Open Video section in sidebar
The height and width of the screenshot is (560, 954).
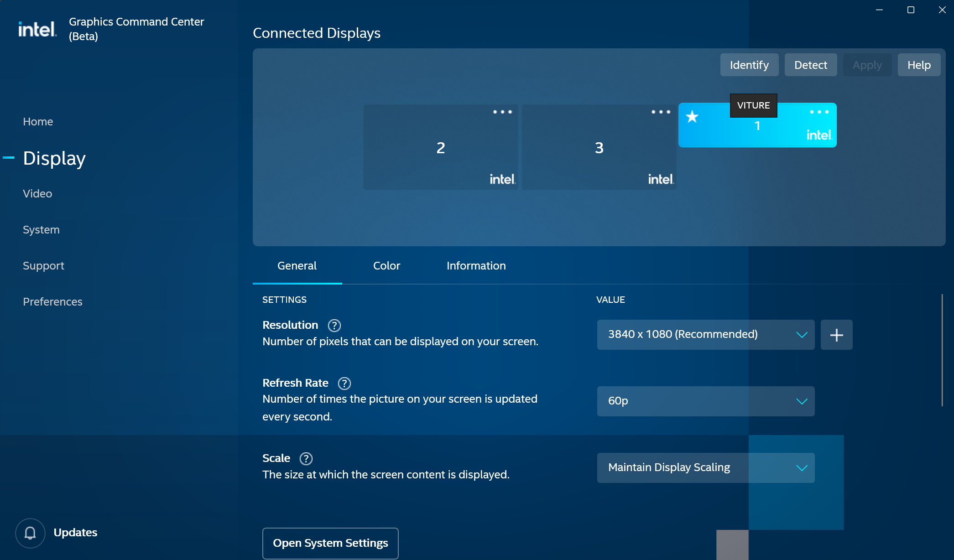point(37,194)
